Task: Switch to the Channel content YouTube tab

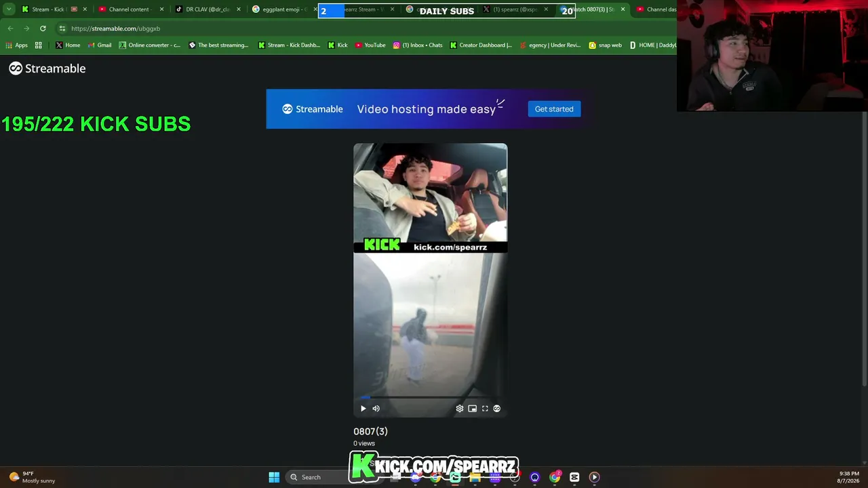Action: [x=130, y=9]
